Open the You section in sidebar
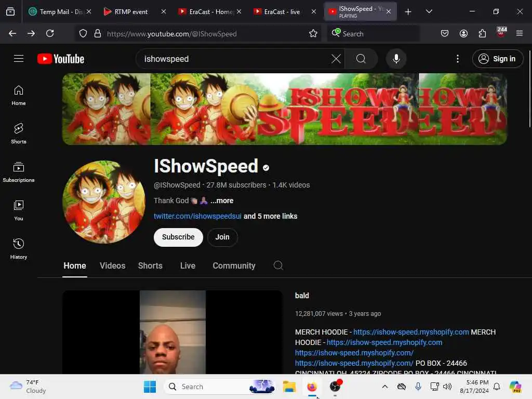 (19, 211)
